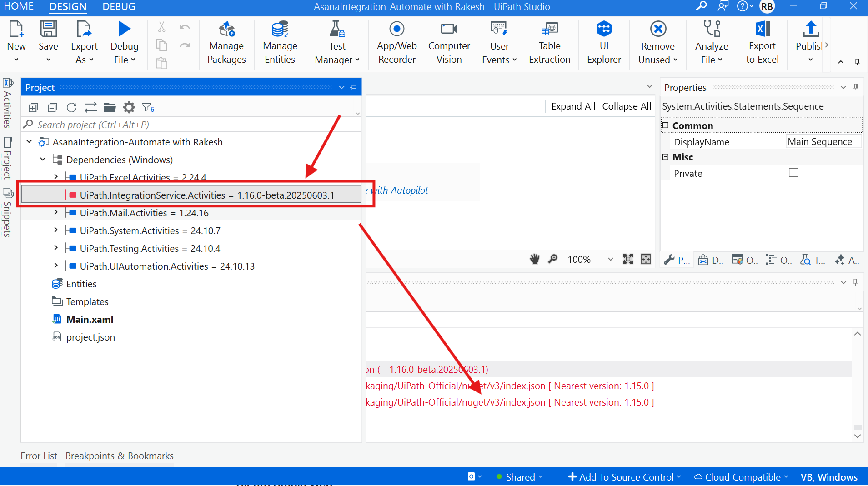
Task: Expand UiPath.Mail.Activities dependency
Action: click(x=56, y=212)
